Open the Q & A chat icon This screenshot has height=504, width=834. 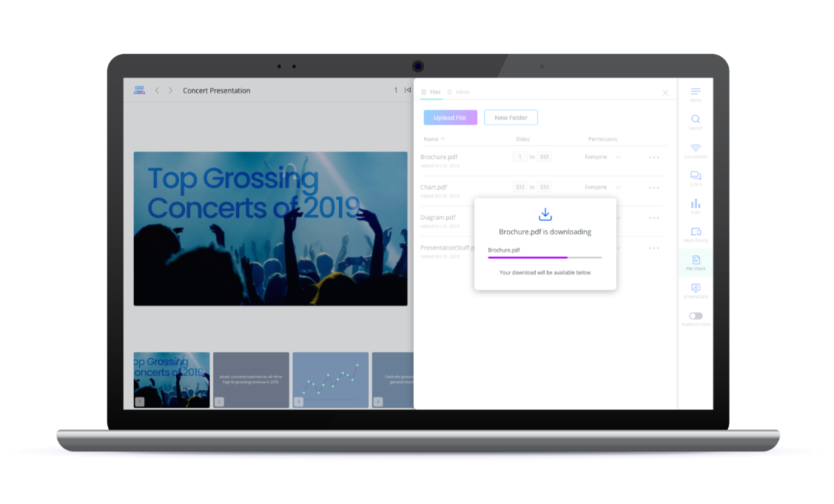[x=696, y=176]
